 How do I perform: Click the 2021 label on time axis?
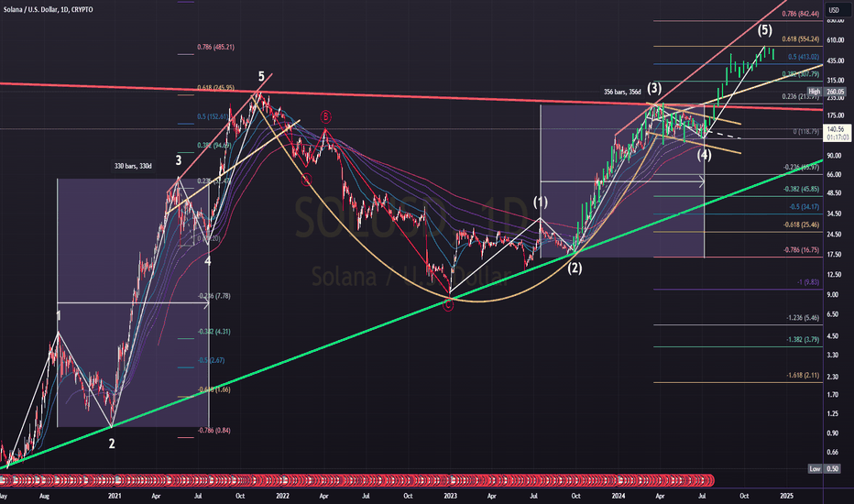[x=115, y=497]
